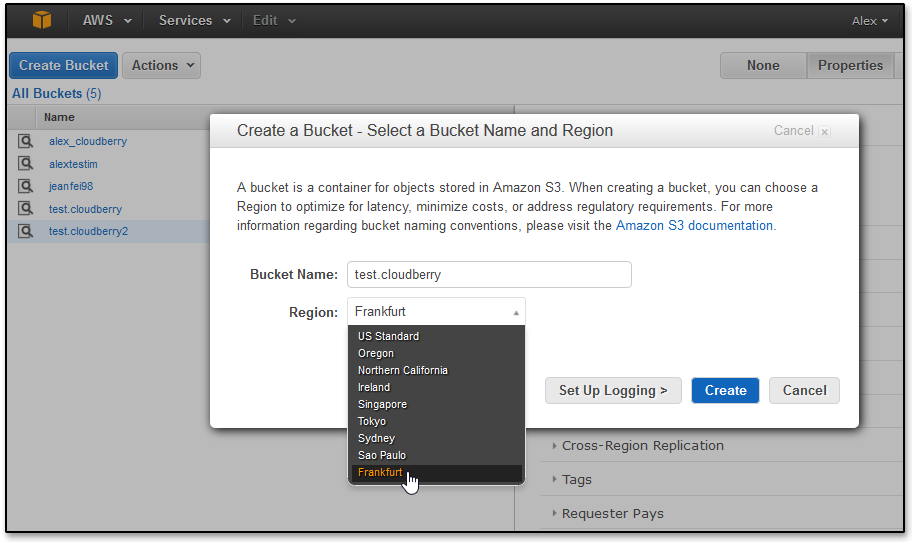The image size is (912, 542).
Task: Expand the Requester Pays section
Action: click(x=612, y=514)
